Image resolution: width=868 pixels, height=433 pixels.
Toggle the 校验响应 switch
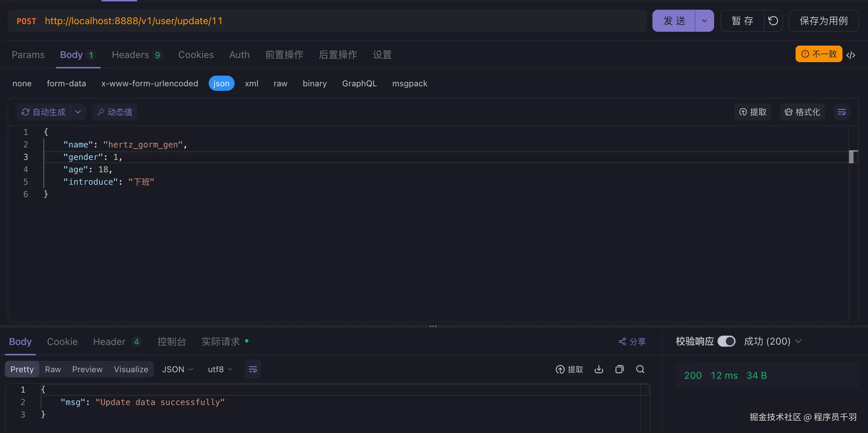click(726, 341)
